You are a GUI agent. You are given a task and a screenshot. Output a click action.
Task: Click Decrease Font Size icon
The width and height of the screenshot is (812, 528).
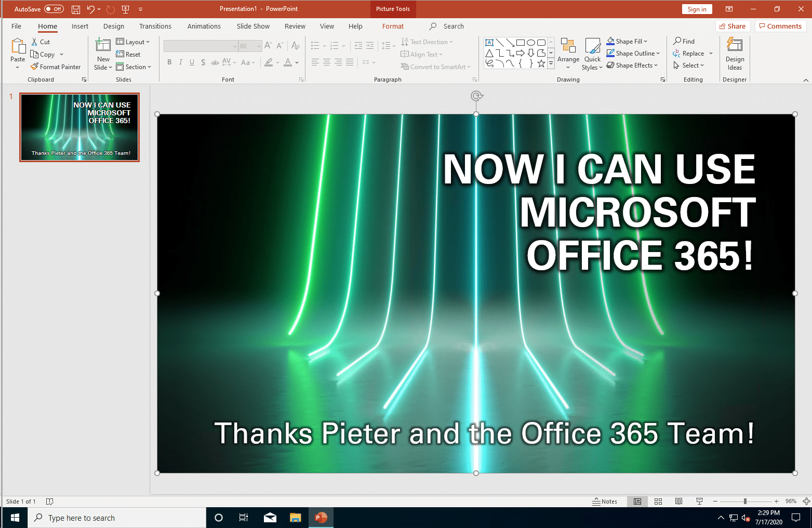pos(280,46)
